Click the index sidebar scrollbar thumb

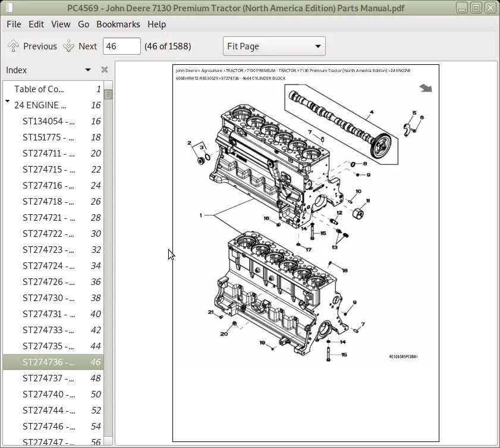click(x=108, y=94)
